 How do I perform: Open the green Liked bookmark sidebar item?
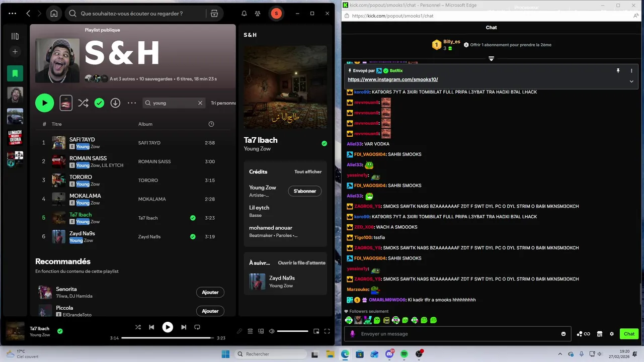click(x=15, y=73)
